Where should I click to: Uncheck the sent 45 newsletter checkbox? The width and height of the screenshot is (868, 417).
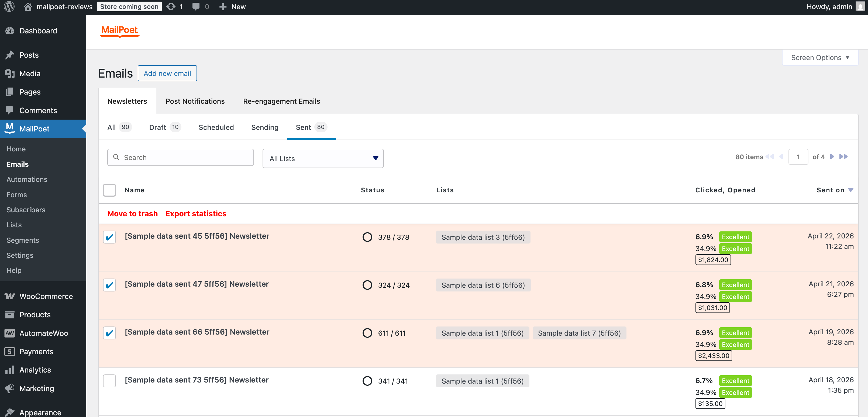point(109,237)
